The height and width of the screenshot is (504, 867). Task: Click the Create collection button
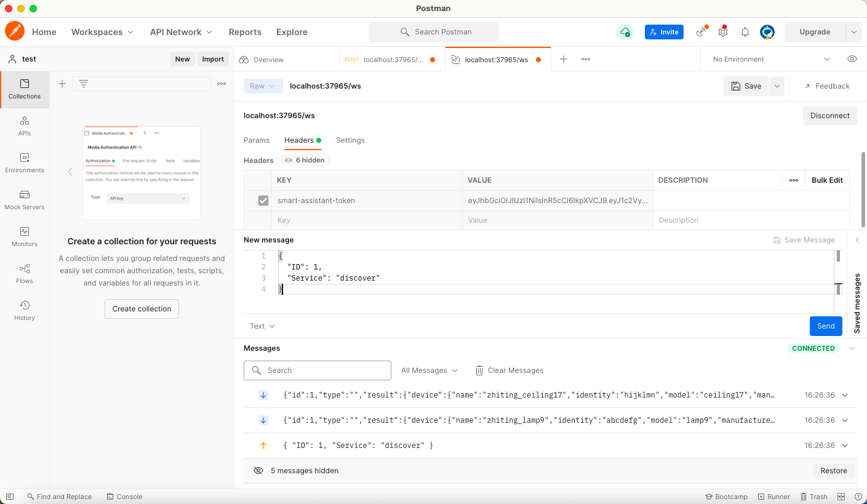(142, 309)
